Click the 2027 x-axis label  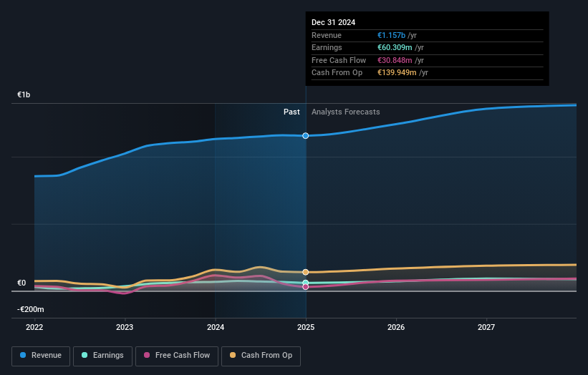[486, 327]
